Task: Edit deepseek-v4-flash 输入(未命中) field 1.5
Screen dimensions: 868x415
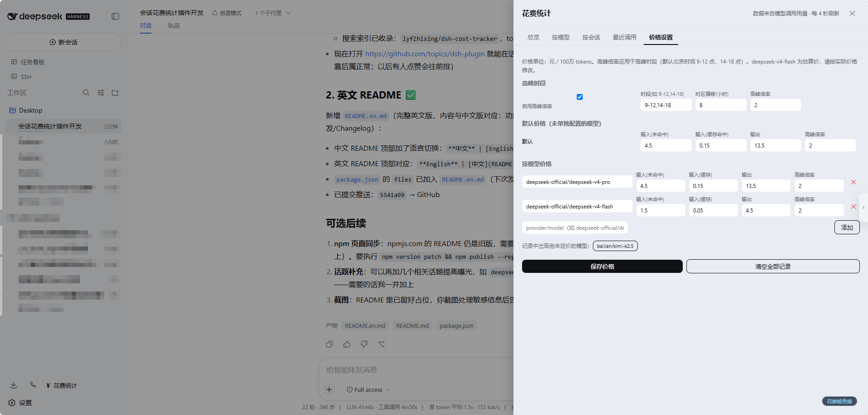Action: click(x=661, y=210)
